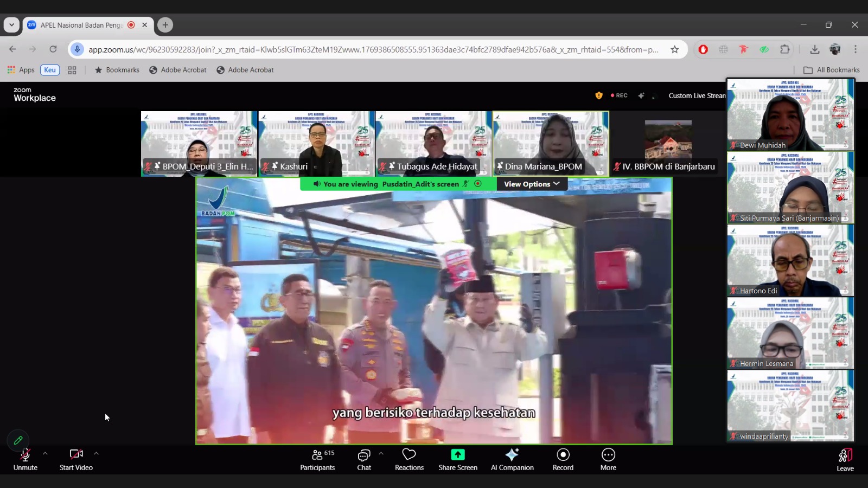This screenshot has width=868, height=488.
Task: Open the View Options dropdown
Action: [x=532, y=184]
